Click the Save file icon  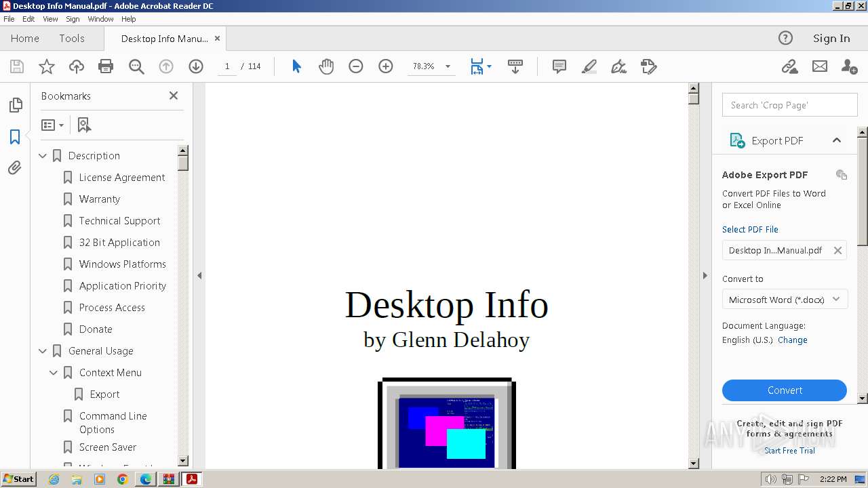[17, 66]
